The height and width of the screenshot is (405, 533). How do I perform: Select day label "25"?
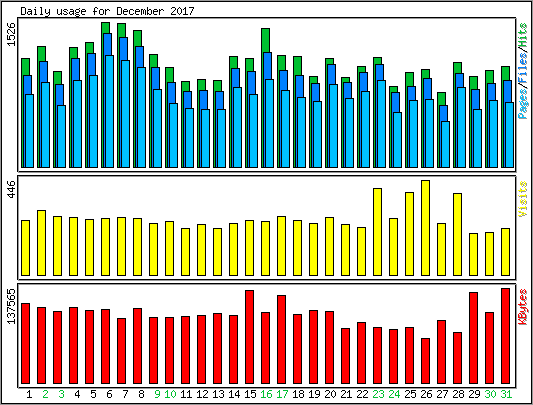410,394
